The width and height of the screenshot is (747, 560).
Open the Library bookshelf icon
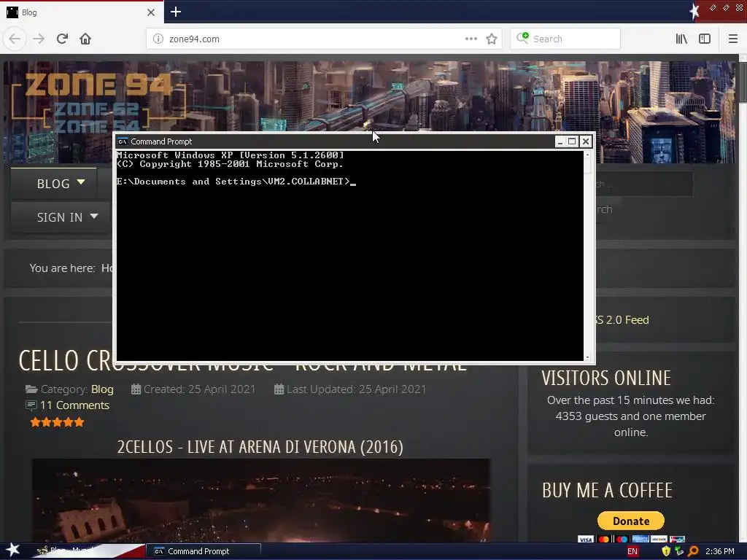[x=681, y=39]
